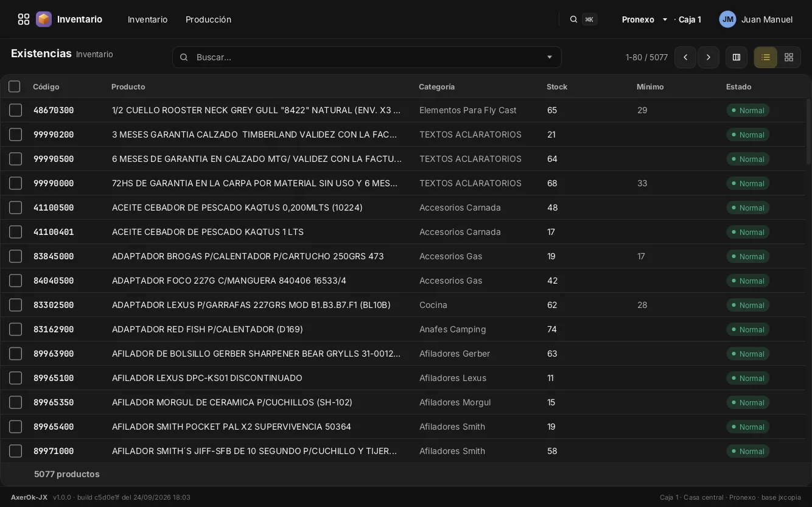Open the apps grid launcher icon
Viewport: 812px width, 507px height.
(24, 19)
